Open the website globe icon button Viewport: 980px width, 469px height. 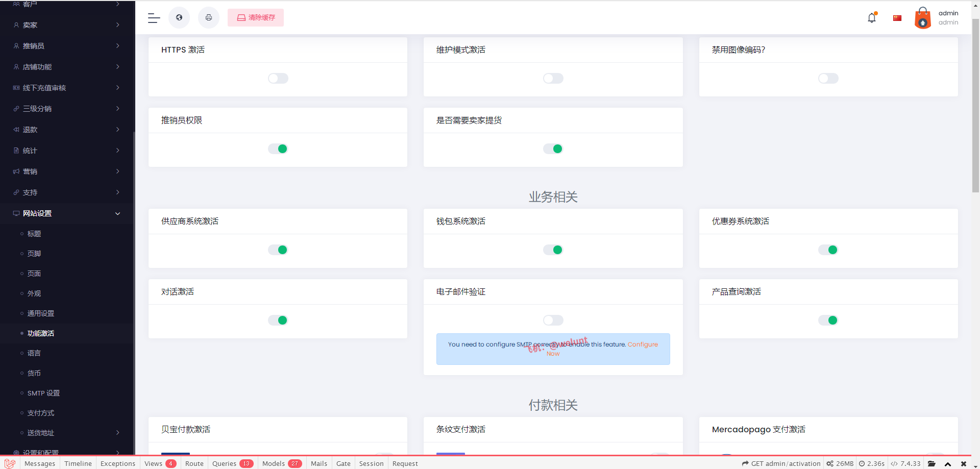pyautogui.click(x=179, y=17)
